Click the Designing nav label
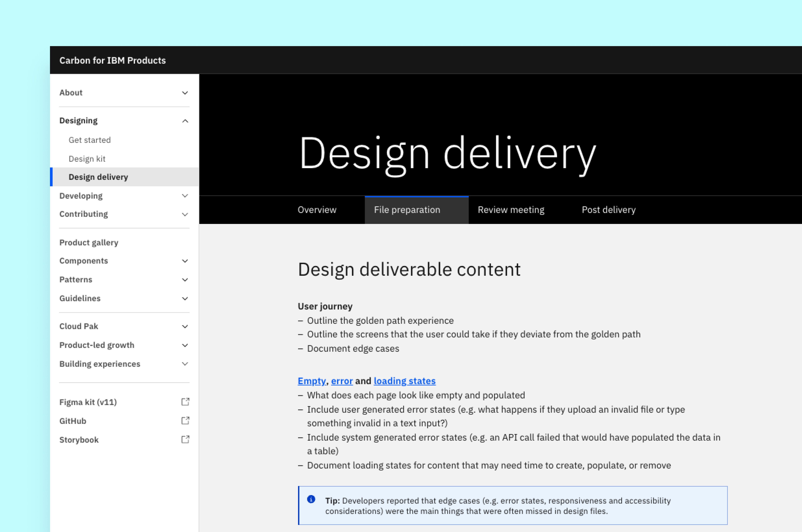Viewport: 802px width, 532px height. [x=78, y=121]
